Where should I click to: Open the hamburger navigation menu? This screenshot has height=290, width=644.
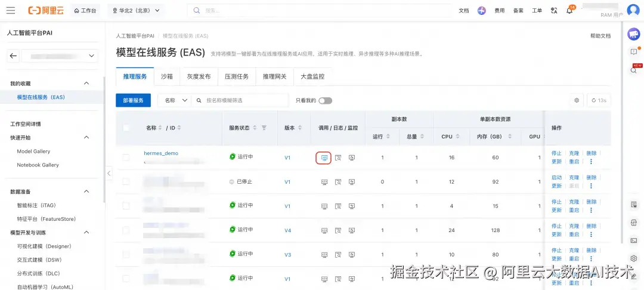click(11, 10)
